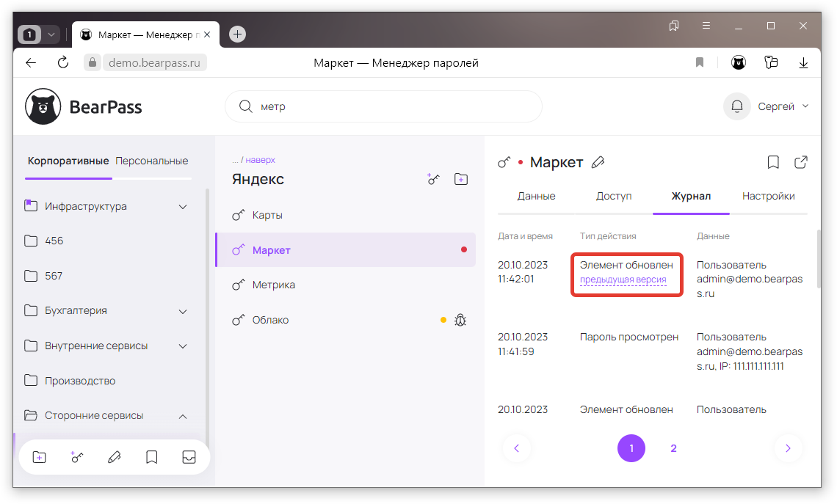Expand the Бухгалтерия folder chevron

pyautogui.click(x=184, y=311)
